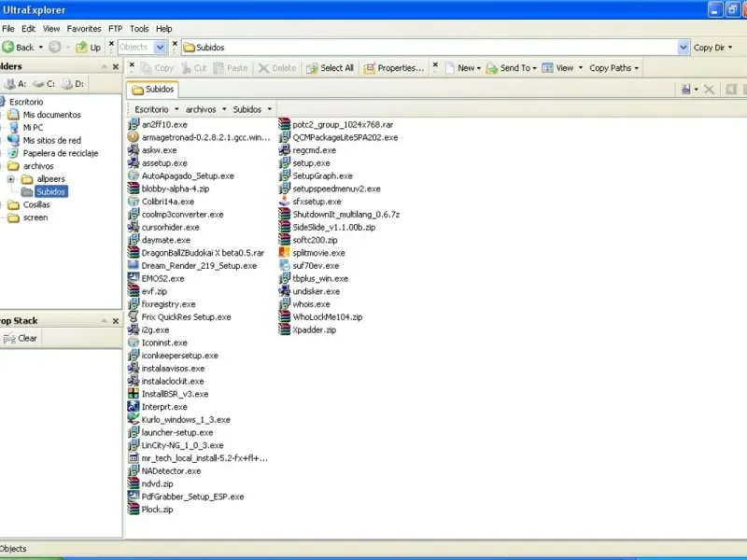This screenshot has width=747, height=560.
Task: Select mr_tech_local_install file icon
Action: tap(134, 458)
